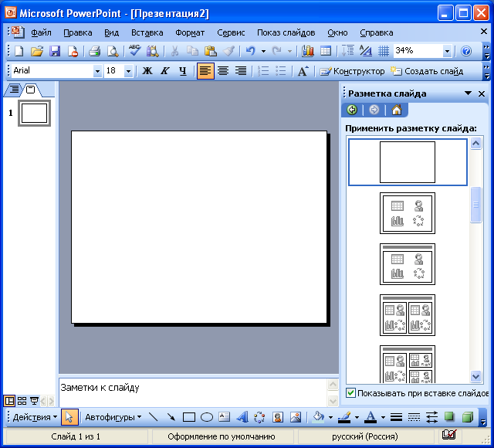Activate the format painter brush
The width and height of the screenshot is (494, 448).
(x=228, y=51)
